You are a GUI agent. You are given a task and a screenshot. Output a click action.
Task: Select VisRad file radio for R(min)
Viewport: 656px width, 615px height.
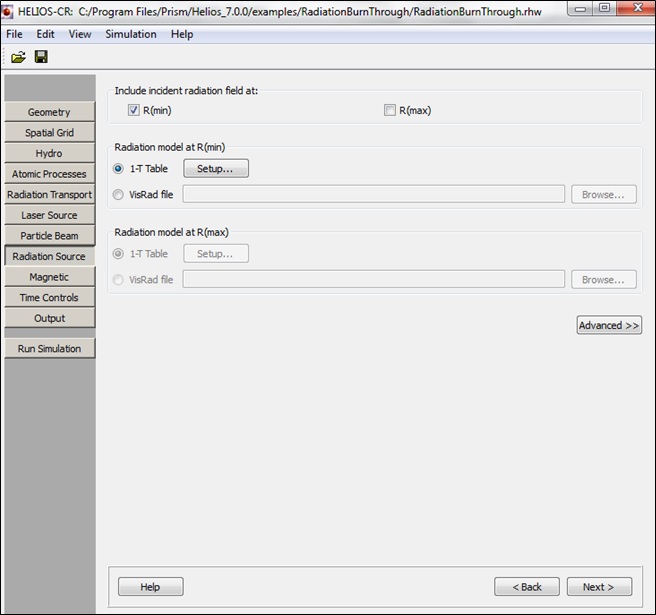(119, 194)
